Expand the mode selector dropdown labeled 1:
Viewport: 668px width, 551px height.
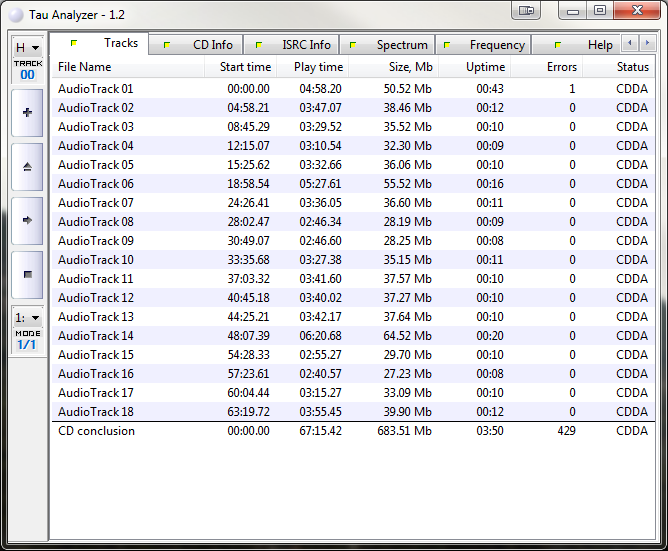pos(27,317)
